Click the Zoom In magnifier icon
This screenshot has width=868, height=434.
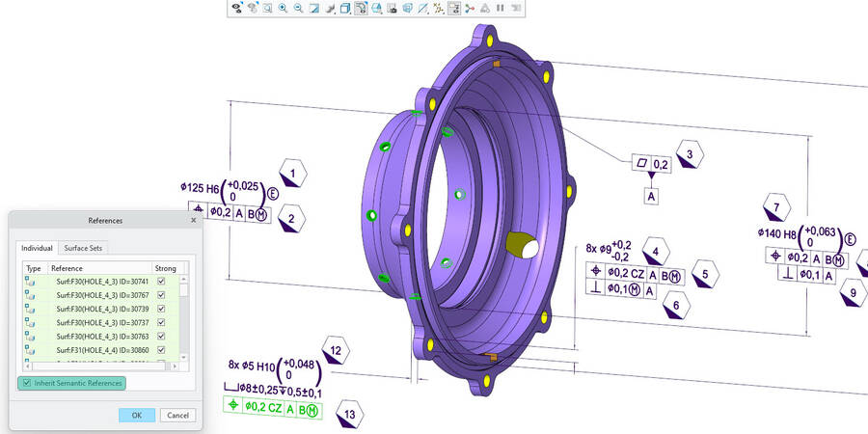[x=283, y=8]
